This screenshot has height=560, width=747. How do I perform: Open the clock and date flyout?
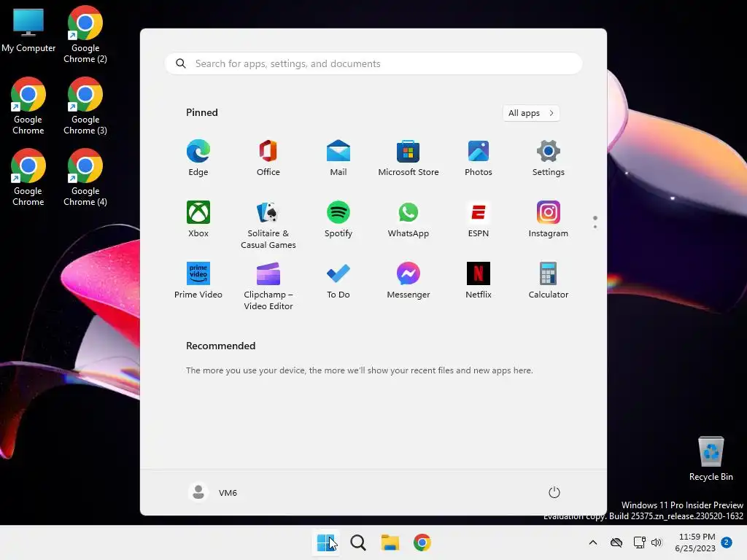click(x=695, y=542)
